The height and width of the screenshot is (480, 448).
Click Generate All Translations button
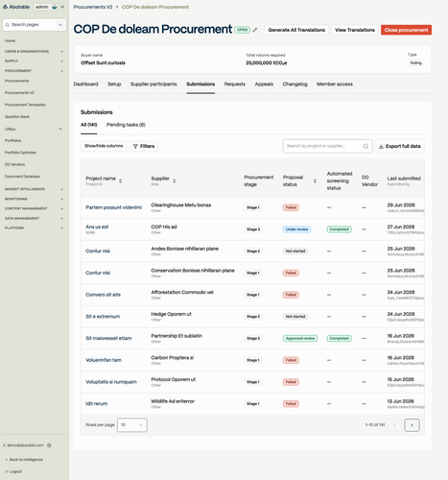296,30
